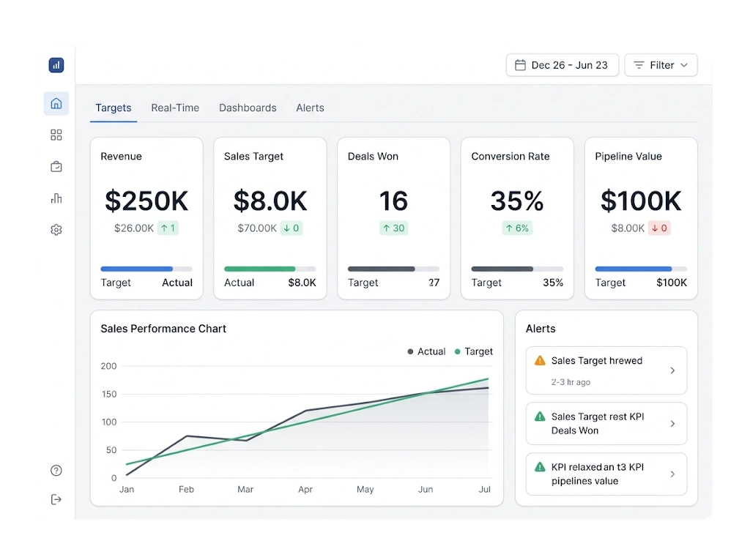This screenshot has width=750, height=560.
Task: Click the Sales Performance Chart title
Action: tap(163, 329)
